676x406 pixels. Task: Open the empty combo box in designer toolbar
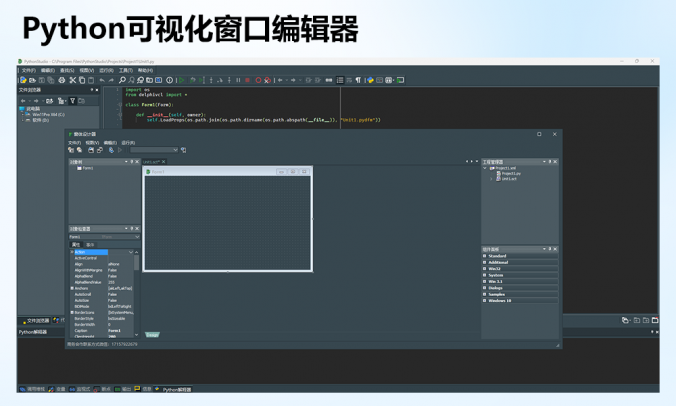[x=154, y=150]
